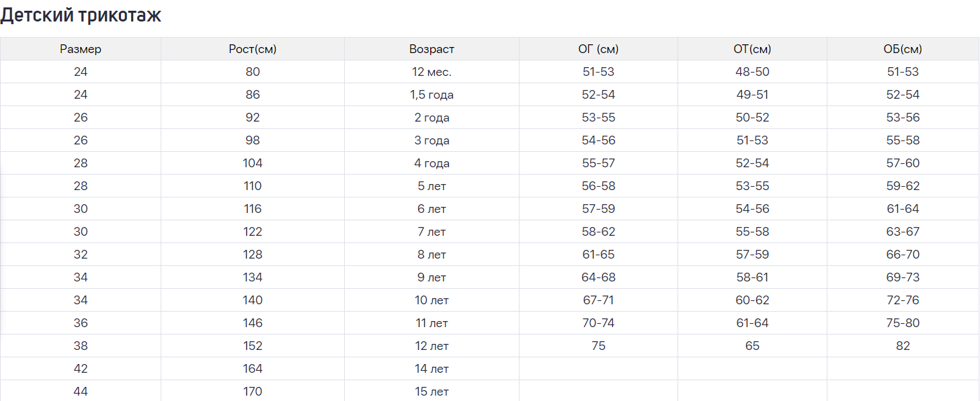980x401 pixels.
Task: Select the '12 мес.' age cell
Action: tap(432, 72)
